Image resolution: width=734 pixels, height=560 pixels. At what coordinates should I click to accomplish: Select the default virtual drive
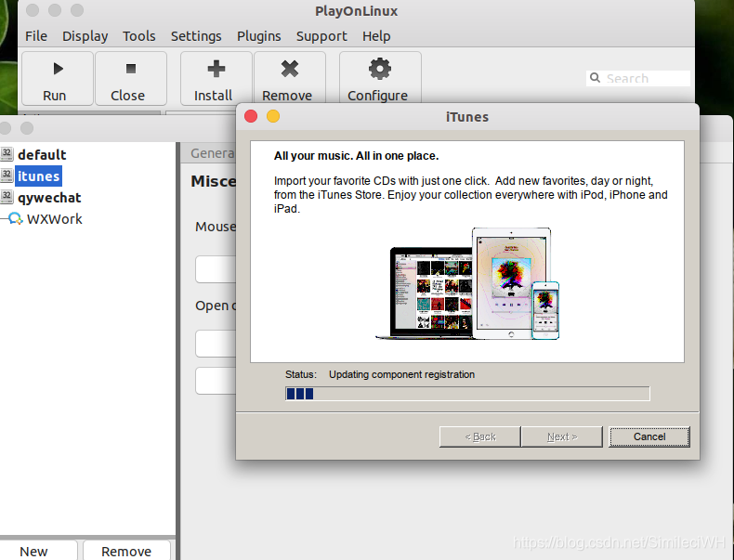click(42, 154)
